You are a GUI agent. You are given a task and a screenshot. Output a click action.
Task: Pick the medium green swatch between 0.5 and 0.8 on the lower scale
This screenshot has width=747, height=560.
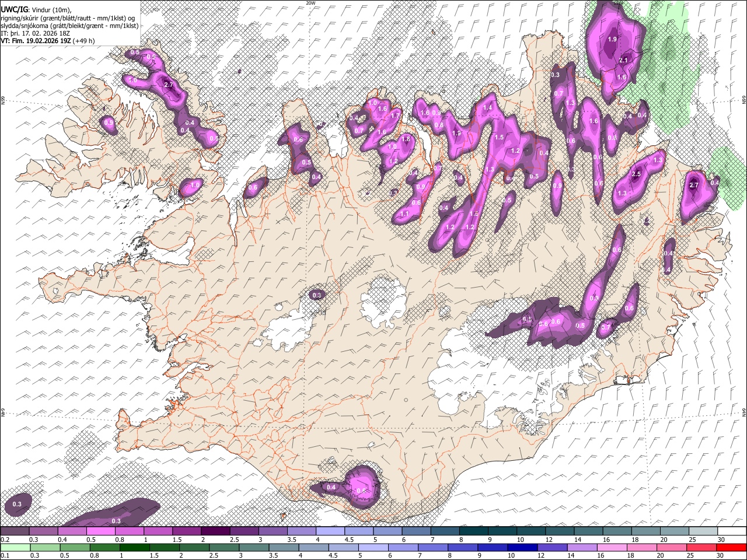point(75,547)
